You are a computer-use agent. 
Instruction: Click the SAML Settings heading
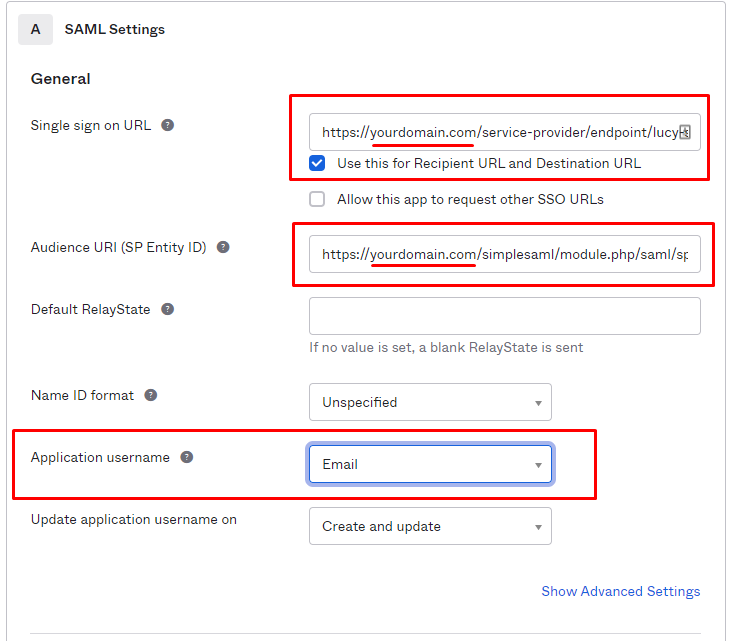click(x=115, y=30)
